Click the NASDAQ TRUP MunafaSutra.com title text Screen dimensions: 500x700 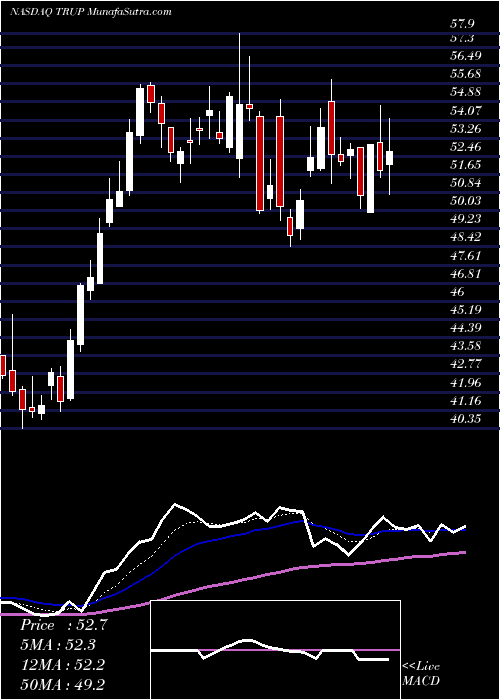pos(91,12)
